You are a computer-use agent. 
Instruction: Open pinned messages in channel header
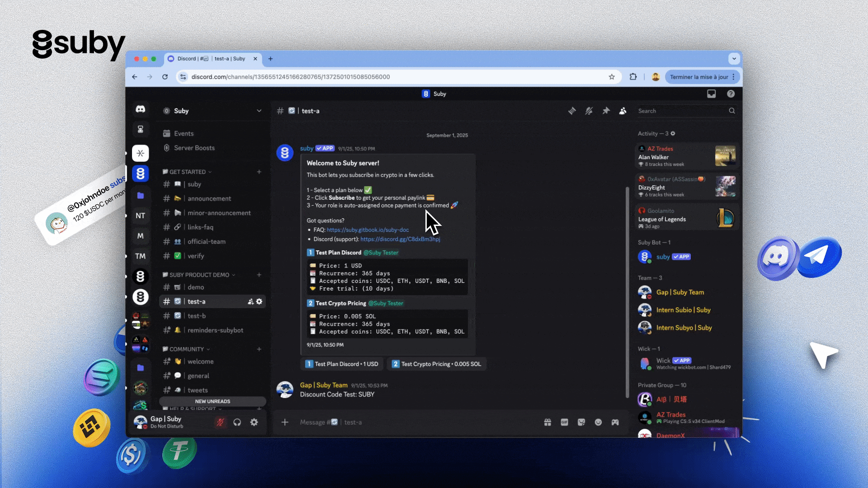tap(606, 111)
